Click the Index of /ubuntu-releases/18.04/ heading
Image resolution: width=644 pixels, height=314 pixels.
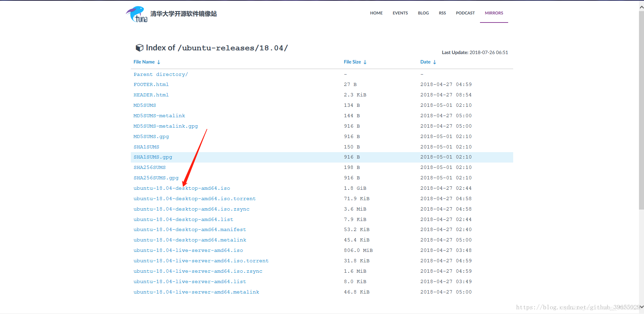pyautogui.click(x=217, y=48)
